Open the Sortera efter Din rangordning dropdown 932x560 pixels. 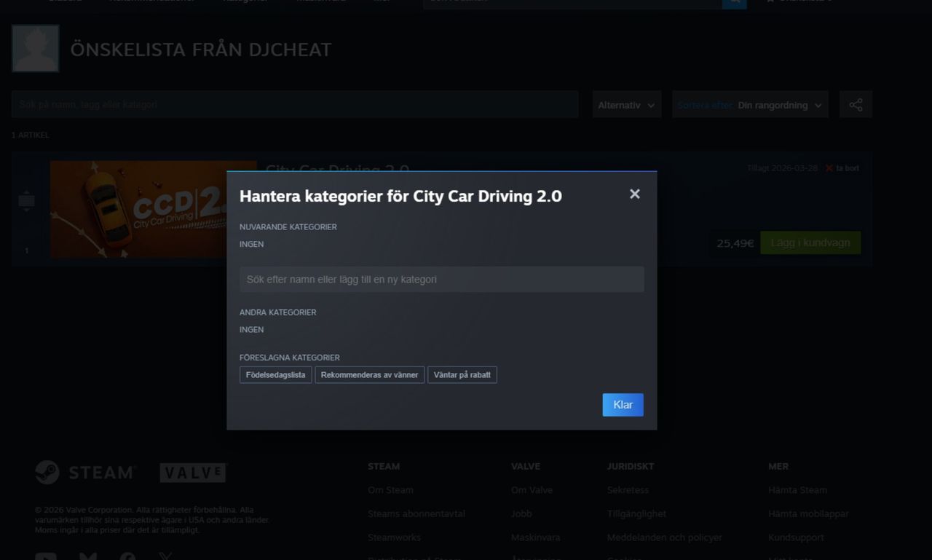coord(750,105)
